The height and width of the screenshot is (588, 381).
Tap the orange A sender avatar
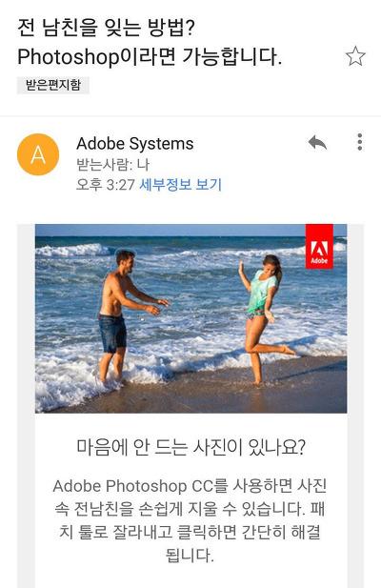[38, 154]
